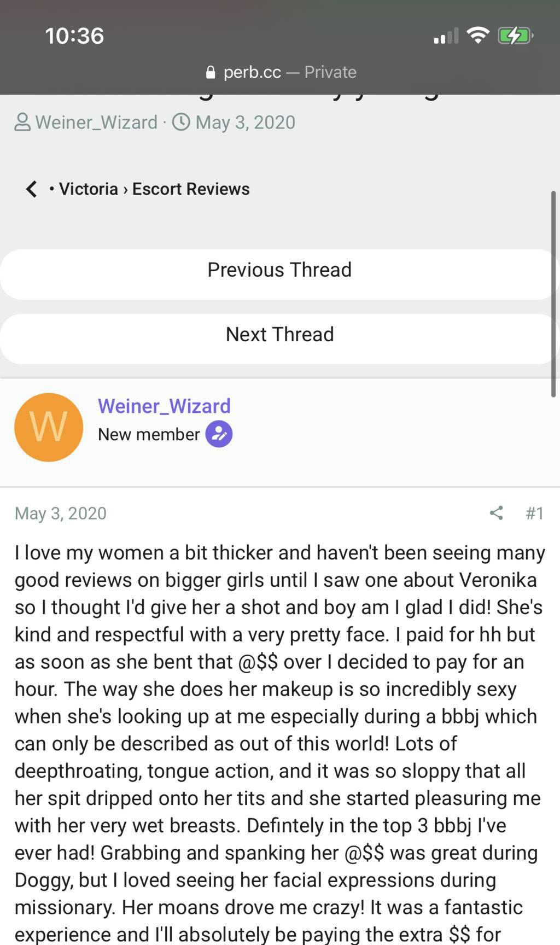Click the user silhouette icon in thread header

[x=22, y=122]
